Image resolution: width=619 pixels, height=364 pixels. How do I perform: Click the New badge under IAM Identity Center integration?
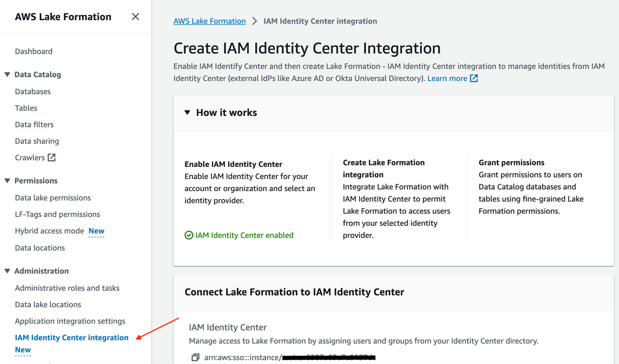(23, 350)
